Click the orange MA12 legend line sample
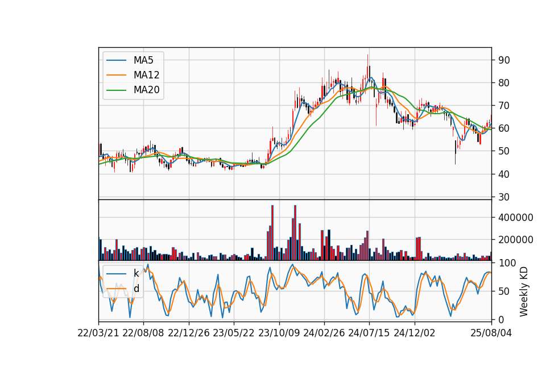The width and height of the screenshot is (546, 392). 116,75
